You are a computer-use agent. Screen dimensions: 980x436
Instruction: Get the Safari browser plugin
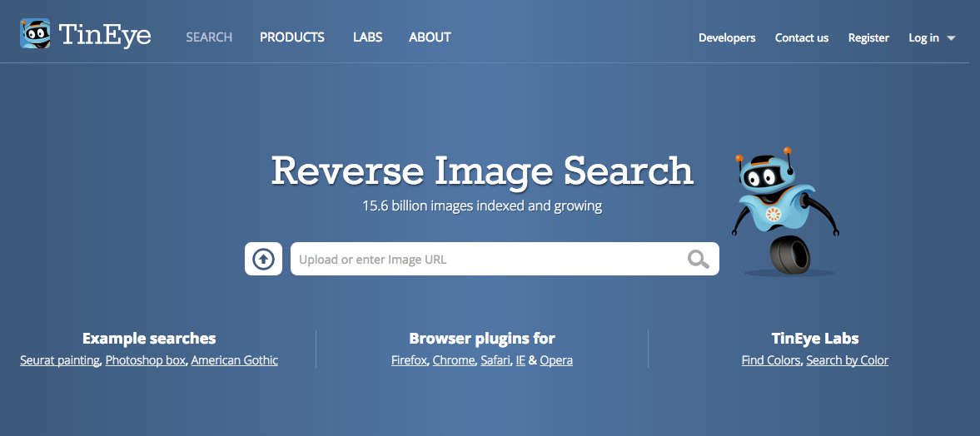pyautogui.click(x=495, y=360)
